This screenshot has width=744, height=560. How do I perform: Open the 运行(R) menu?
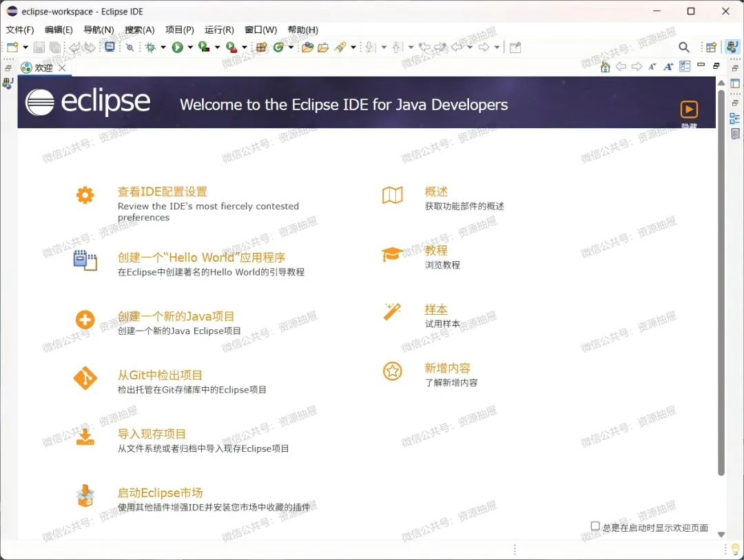[x=219, y=30]
